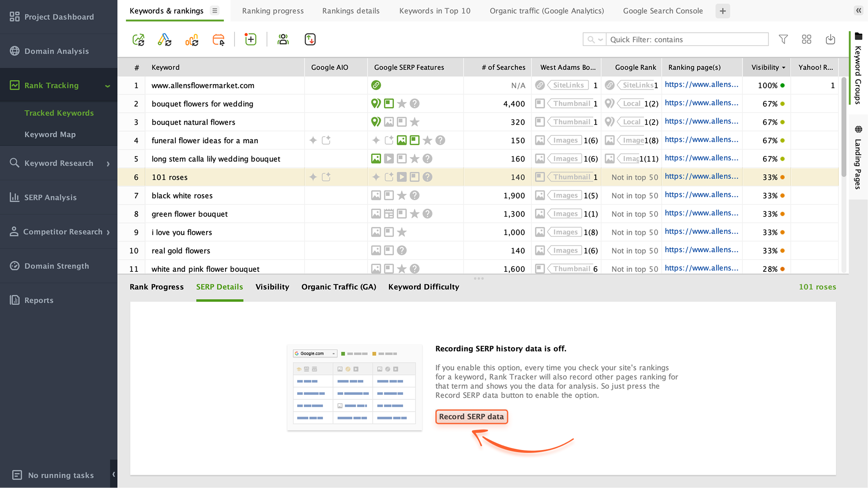Viewport: 868px width, 488px height.
Task: Click the Keywords & rankings tab menu icon
Action: 215,11
